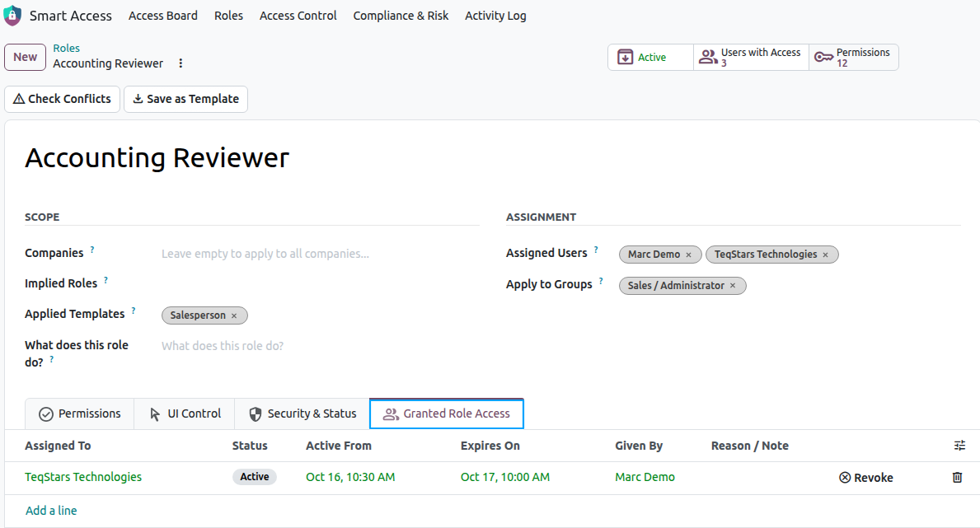Toggle the Active status button
The width and height of the screenshot is (980, 528).
[650, 58]
